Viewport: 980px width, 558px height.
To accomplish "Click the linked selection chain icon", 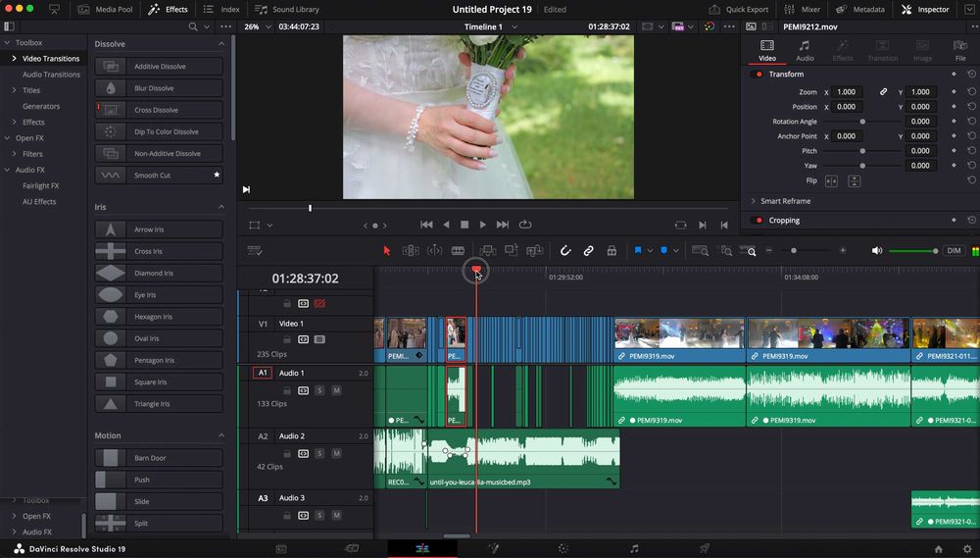I will click(x=589, y=251).
